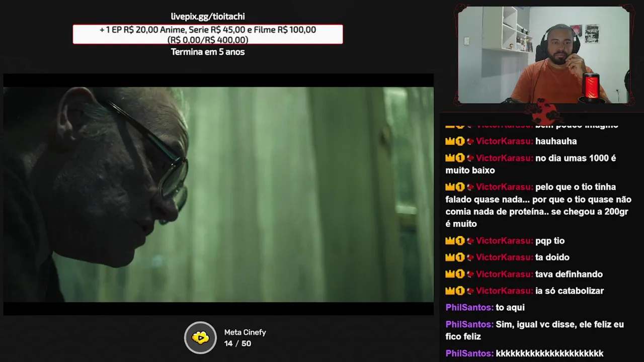Viewport: 644px width, 362px height.
Task: Click red badge beside 'ia só catabolizar' message
Action: [470, 291]
